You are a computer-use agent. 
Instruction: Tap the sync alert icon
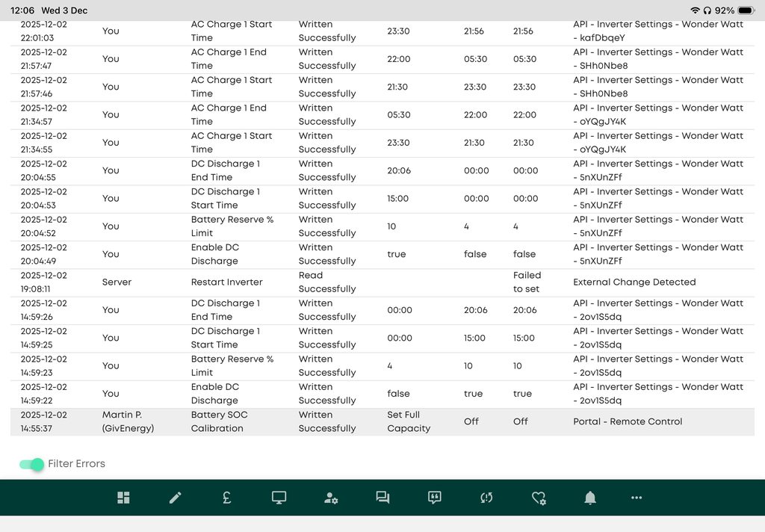[x=486, y=498]
